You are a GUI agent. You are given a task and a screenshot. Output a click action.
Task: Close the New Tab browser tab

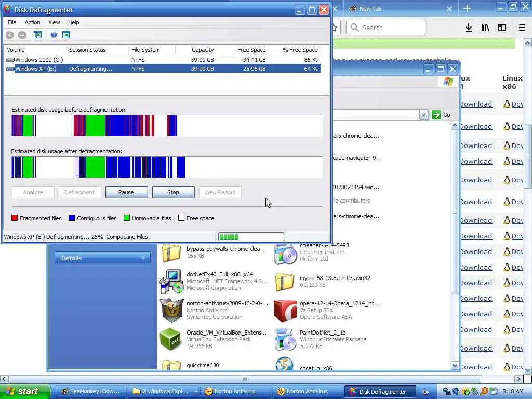click(x=449, y=9)
